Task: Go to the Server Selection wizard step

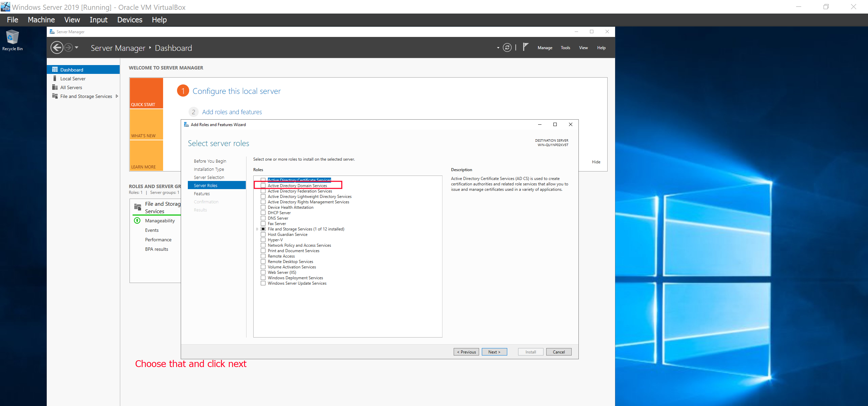Action: pyautogui.click(x=209, y=177)
